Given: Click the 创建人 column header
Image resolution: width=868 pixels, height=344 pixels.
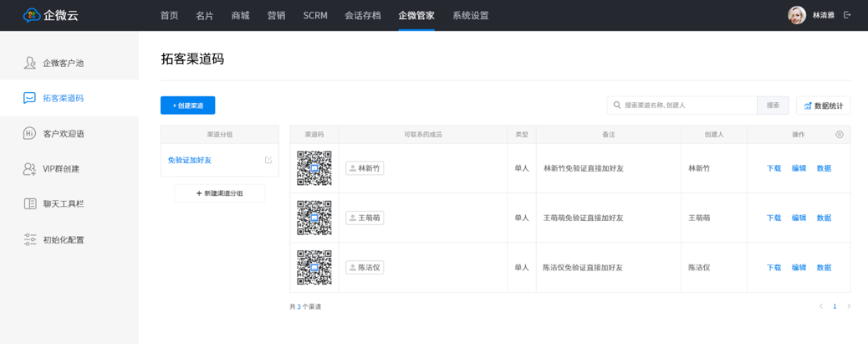Looking at the screenshot, I should click(714, 135).
